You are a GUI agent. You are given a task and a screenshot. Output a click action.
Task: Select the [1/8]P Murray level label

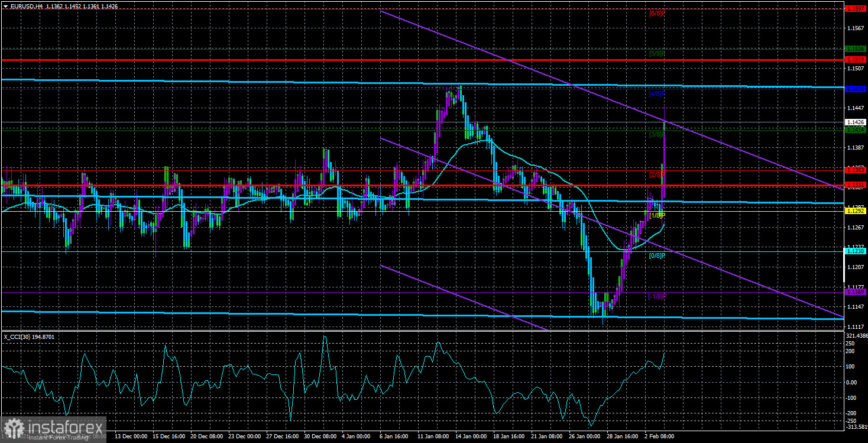point(658,215)
